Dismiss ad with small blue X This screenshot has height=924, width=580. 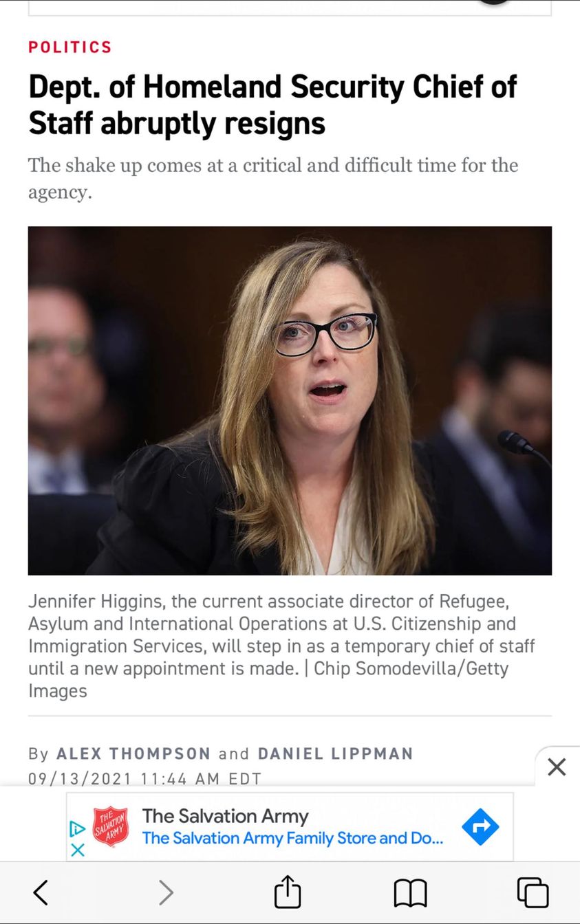(78, 850)
